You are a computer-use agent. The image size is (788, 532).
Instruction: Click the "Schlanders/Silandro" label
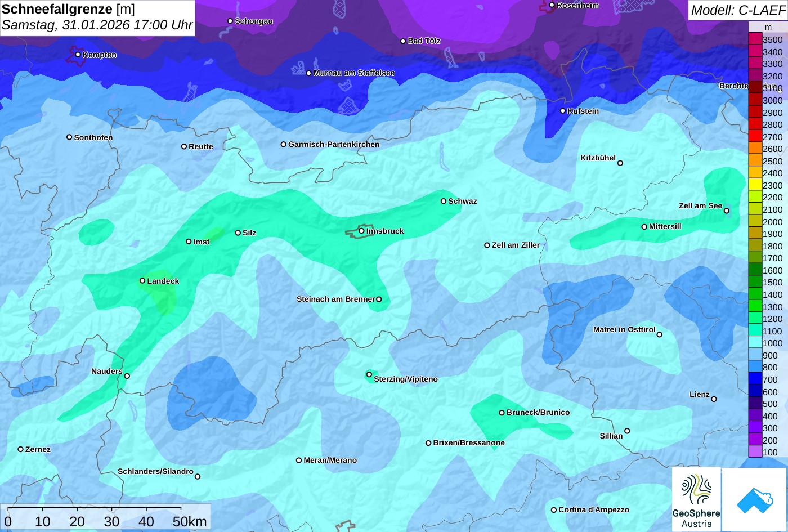155,472
